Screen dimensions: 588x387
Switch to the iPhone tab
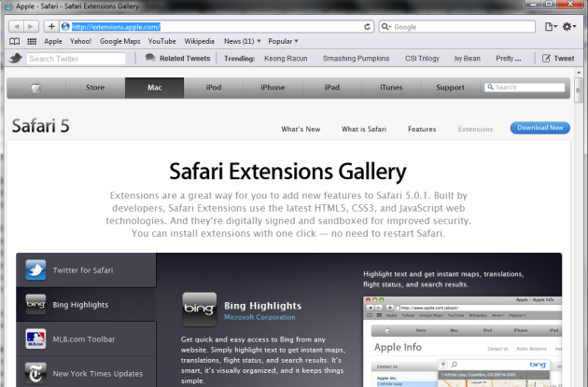click(x=273, y=88)
